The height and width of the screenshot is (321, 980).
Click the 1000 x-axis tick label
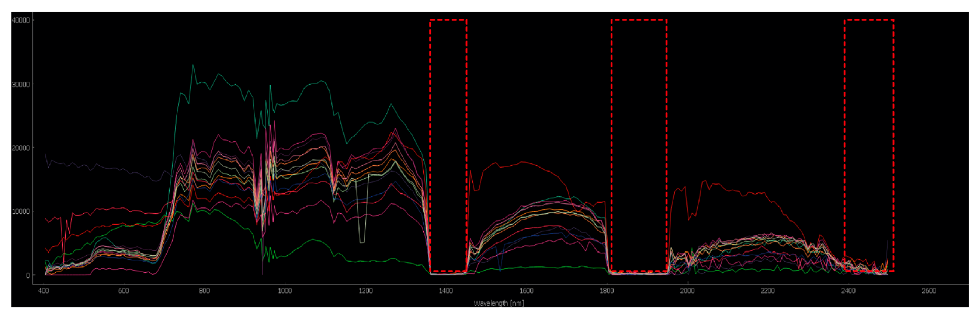284,291
